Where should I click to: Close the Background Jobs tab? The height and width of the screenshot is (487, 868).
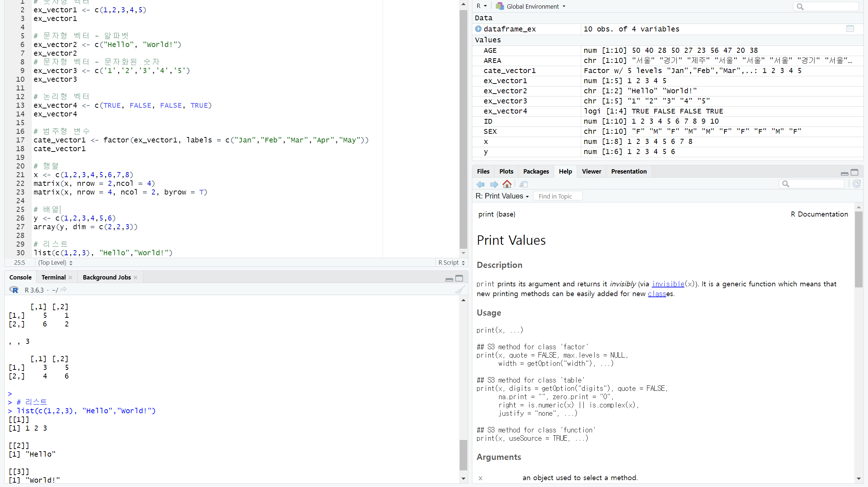pos(136,277)
